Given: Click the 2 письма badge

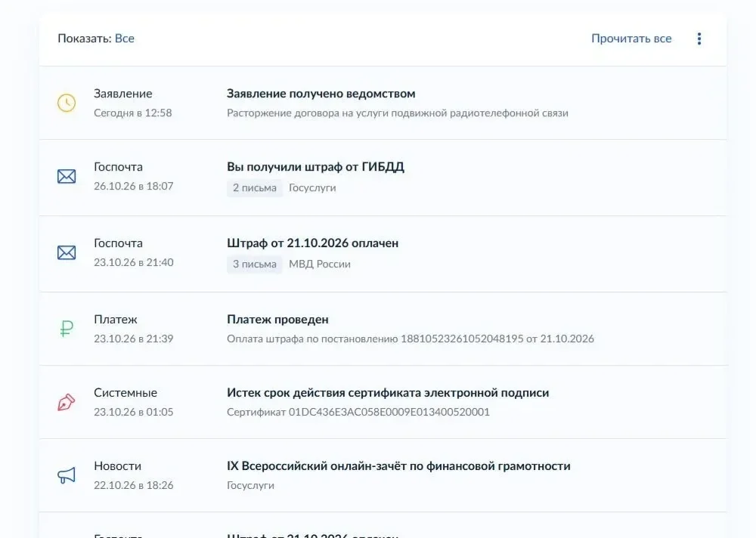Looking at the screenshot, I should coord(255,187).
